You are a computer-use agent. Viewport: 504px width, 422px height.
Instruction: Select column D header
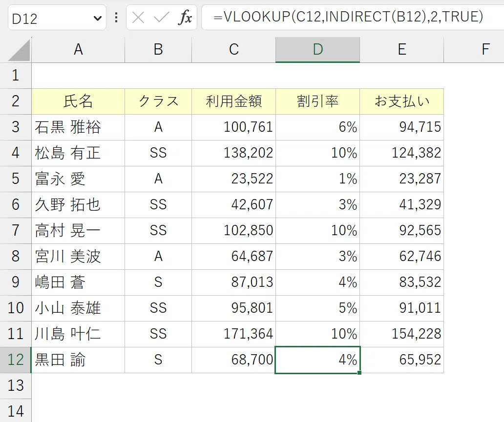point(317,49)
